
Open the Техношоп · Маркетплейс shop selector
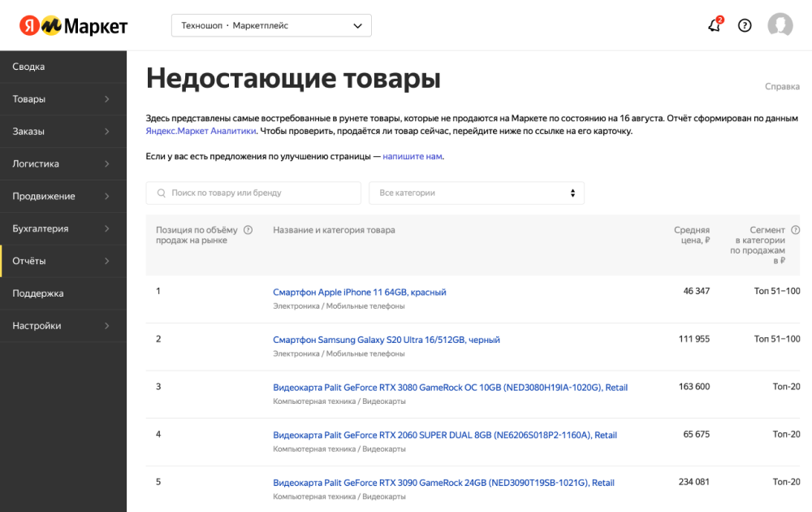click(x=271, y=25)
